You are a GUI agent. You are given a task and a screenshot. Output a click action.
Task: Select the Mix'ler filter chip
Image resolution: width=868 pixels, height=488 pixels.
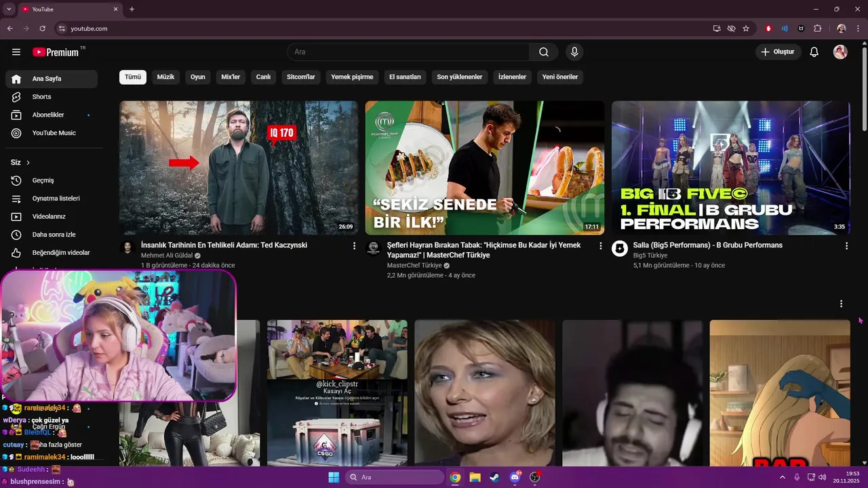[231, 77]
